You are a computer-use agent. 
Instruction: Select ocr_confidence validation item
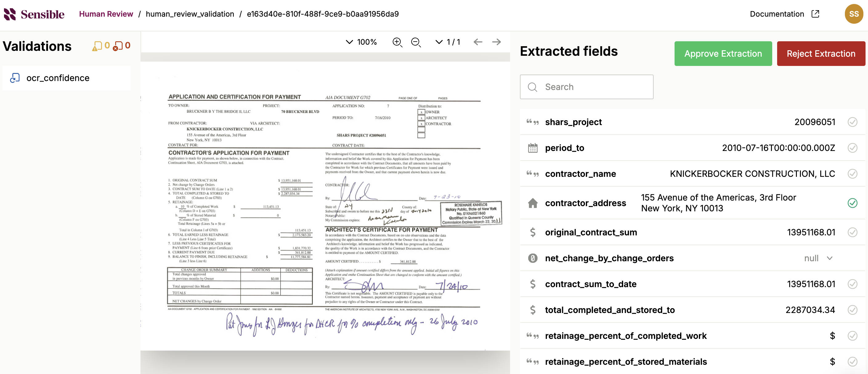pyautogui.click(x=58, y=78)
